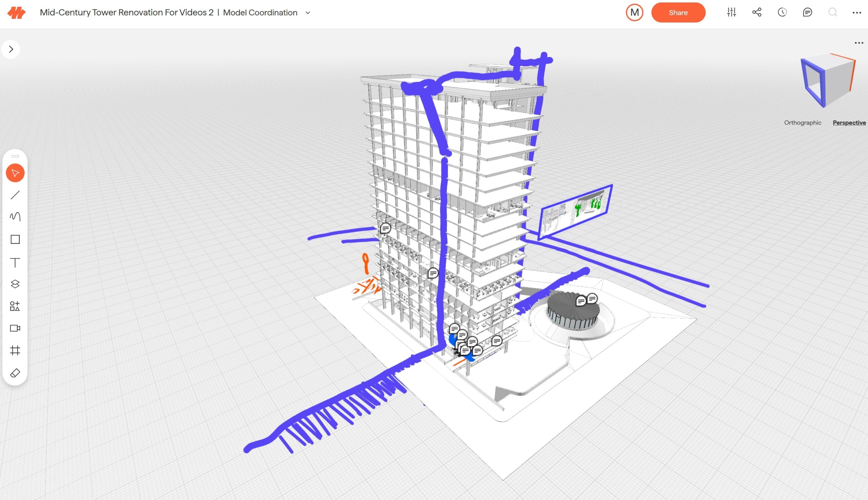Select the Line drawing tool
Image resolution: width=868 pixels, height=500 pixels.
pos(15,195)
